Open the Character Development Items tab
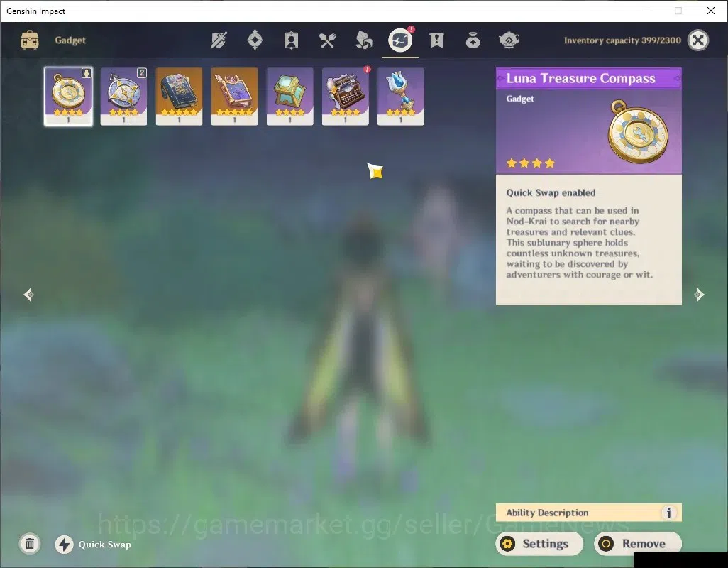 point(291,40)
